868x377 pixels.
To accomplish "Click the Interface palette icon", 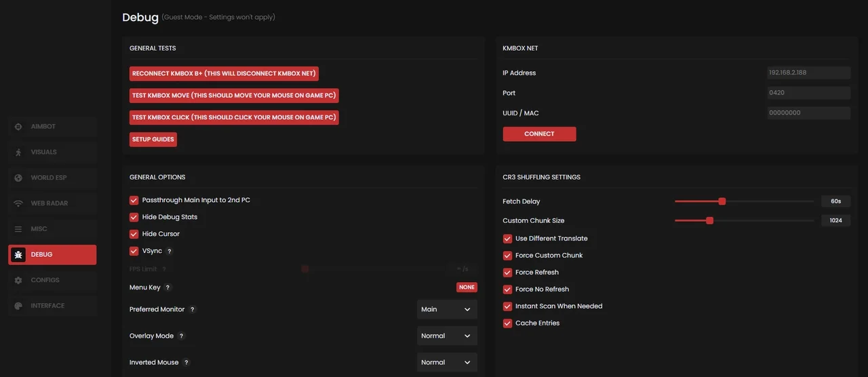I will [18, 306].
